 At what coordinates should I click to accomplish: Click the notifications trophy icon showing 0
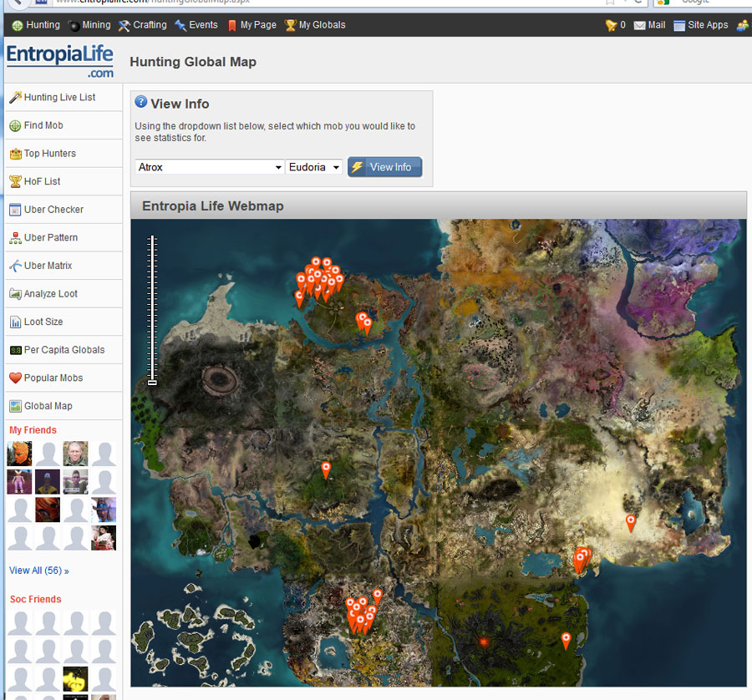point(615,25)
